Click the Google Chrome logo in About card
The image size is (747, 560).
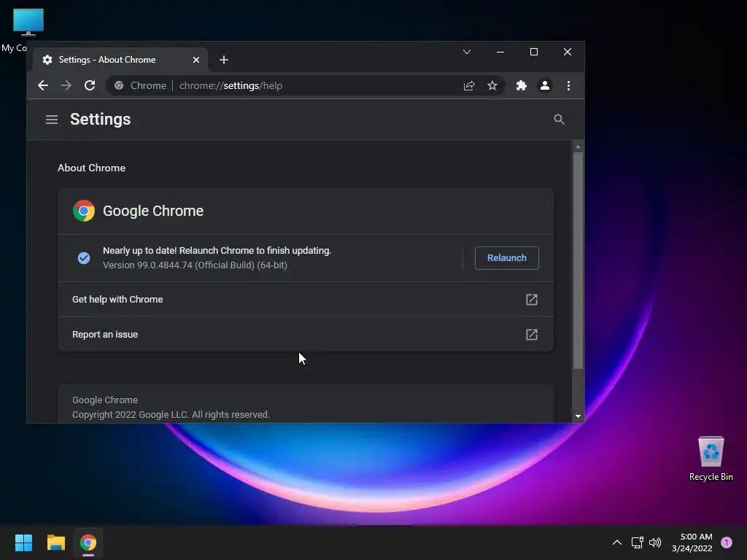point(84,211)
